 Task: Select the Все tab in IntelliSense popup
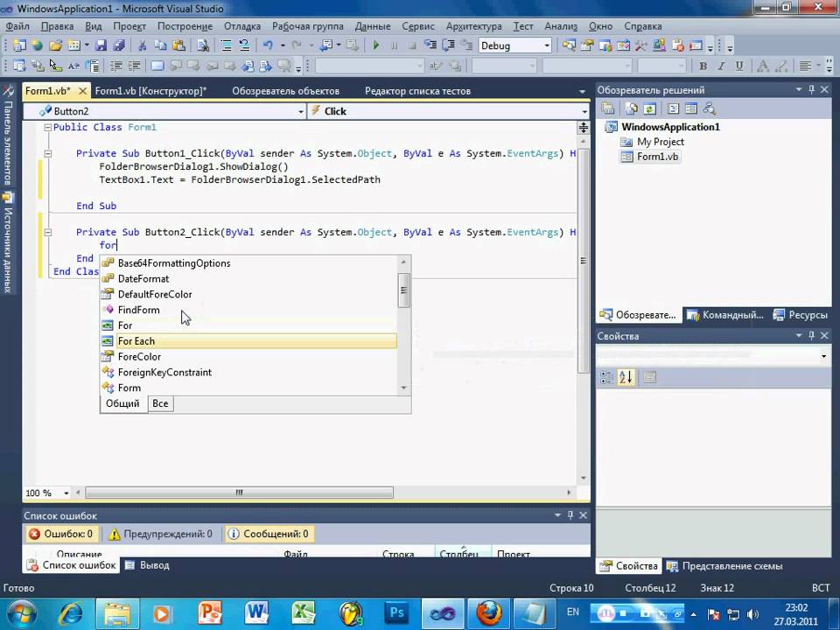pyautogui.click(x=160, y=404)
